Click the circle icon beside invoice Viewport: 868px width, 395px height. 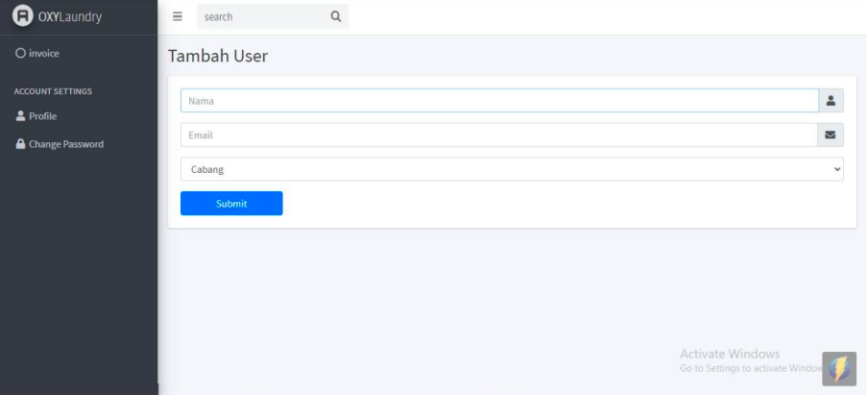pos(20,54)
